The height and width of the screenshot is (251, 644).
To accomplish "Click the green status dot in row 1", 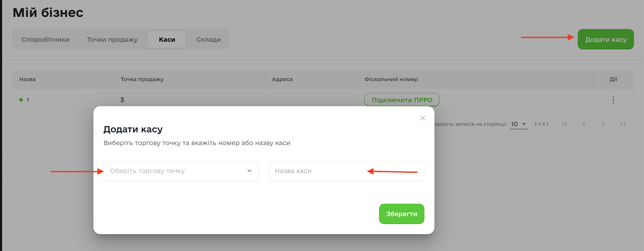I will 21,100.
